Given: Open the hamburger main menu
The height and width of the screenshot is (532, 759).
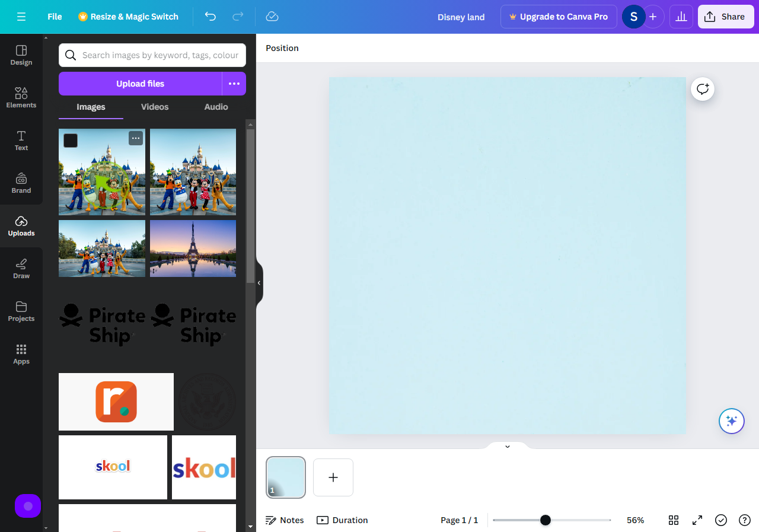Looking at the screenshot, I should (21, 17).
